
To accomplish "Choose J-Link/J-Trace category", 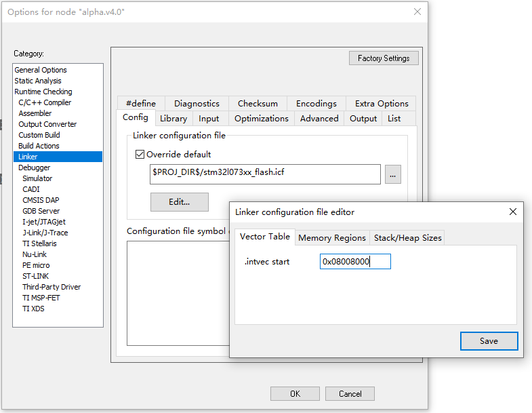I will point(45,233).
